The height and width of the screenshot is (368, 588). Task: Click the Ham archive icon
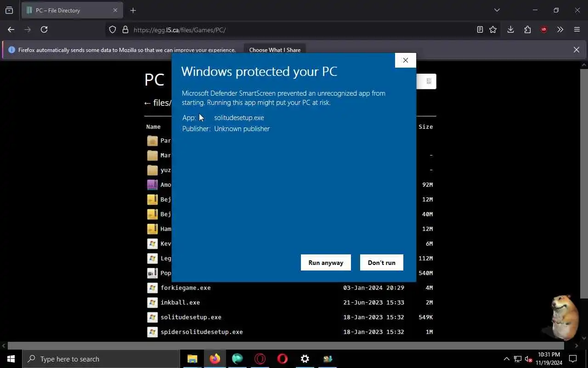(153, 229)
